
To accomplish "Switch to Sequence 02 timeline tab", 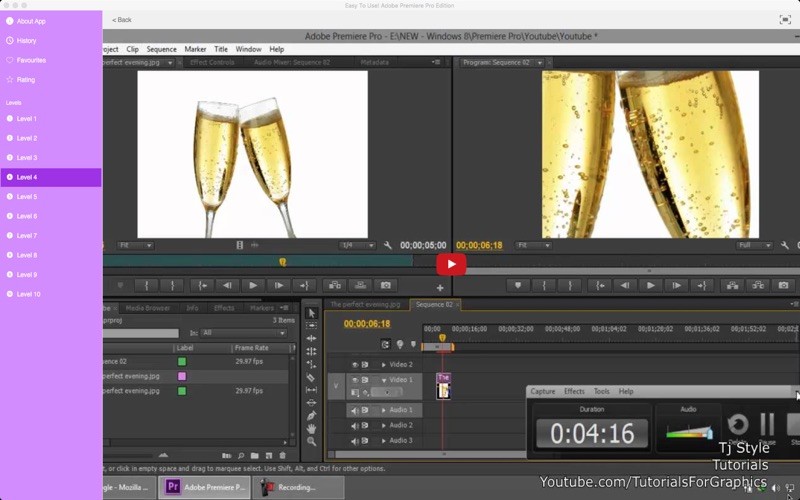I will (434, 305).
